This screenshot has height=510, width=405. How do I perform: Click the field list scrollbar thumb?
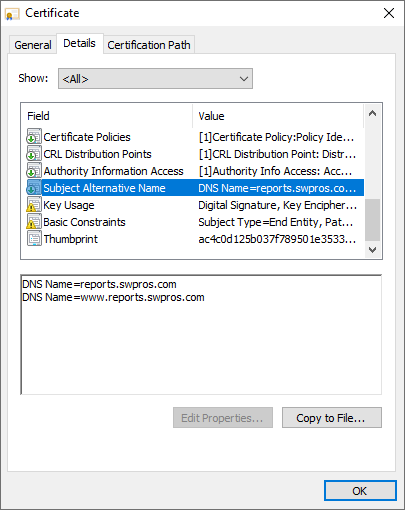point(372,220)
